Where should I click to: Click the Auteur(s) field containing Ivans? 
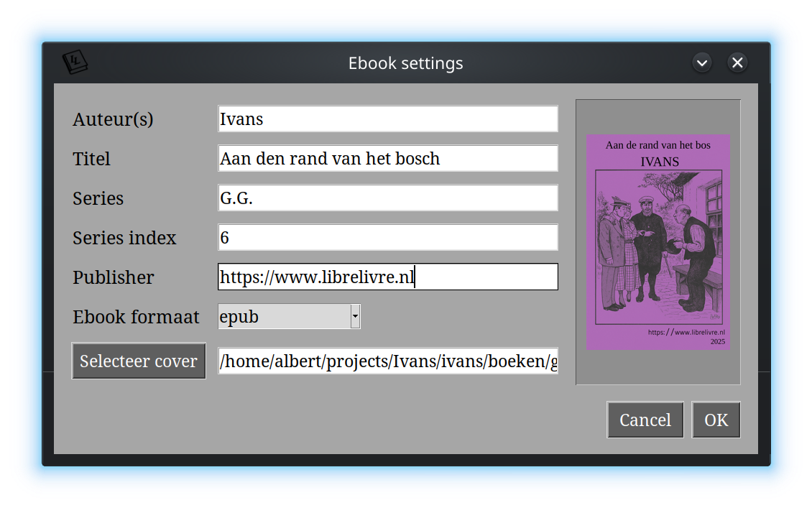click(388, 119)
